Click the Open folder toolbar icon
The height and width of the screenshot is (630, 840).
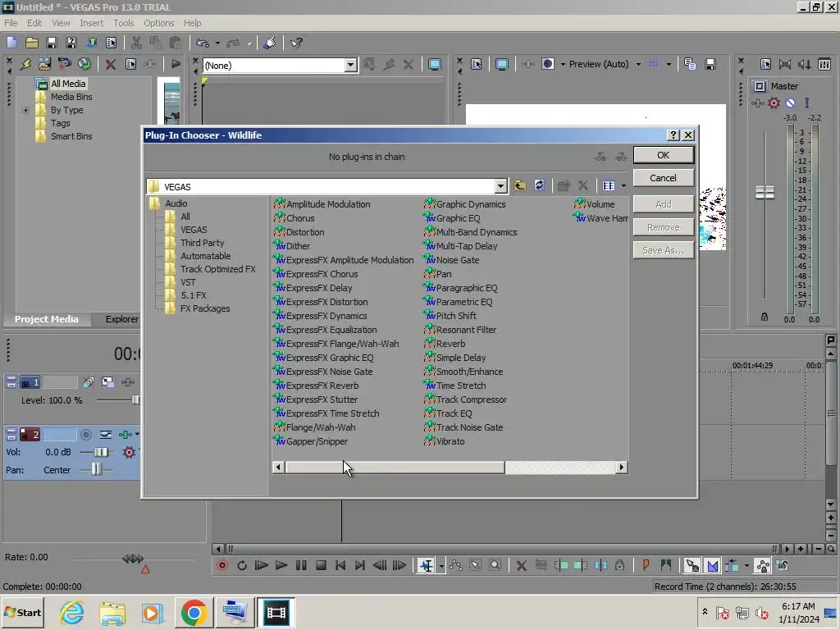pos(32,43)
